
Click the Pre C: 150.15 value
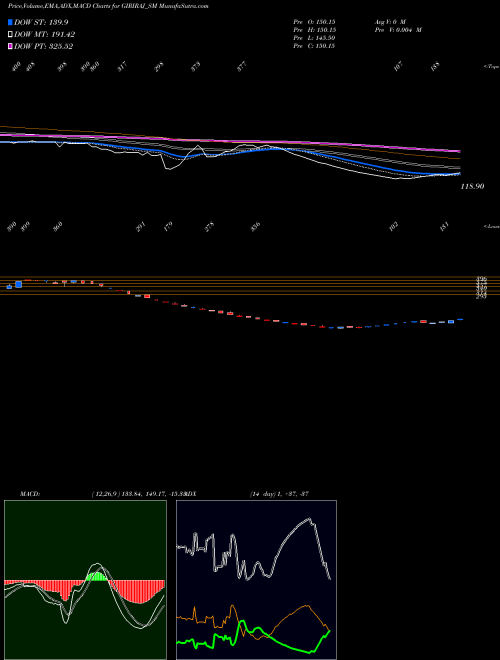point(314,46)
